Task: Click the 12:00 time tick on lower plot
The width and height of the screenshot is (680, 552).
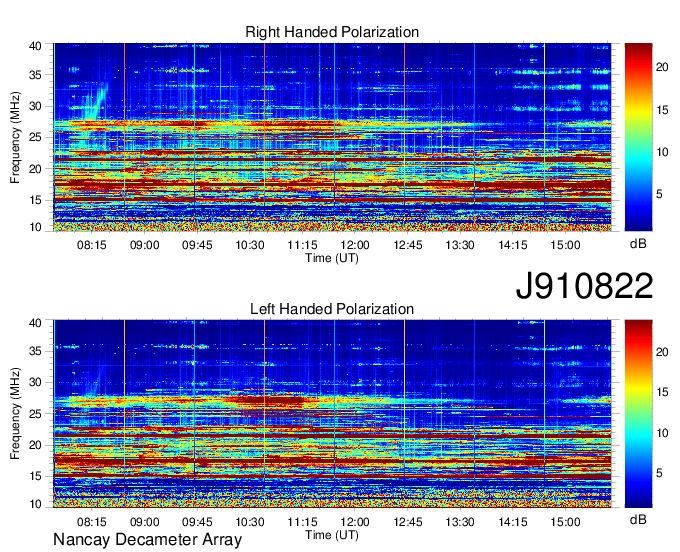Action: [355, 522]
